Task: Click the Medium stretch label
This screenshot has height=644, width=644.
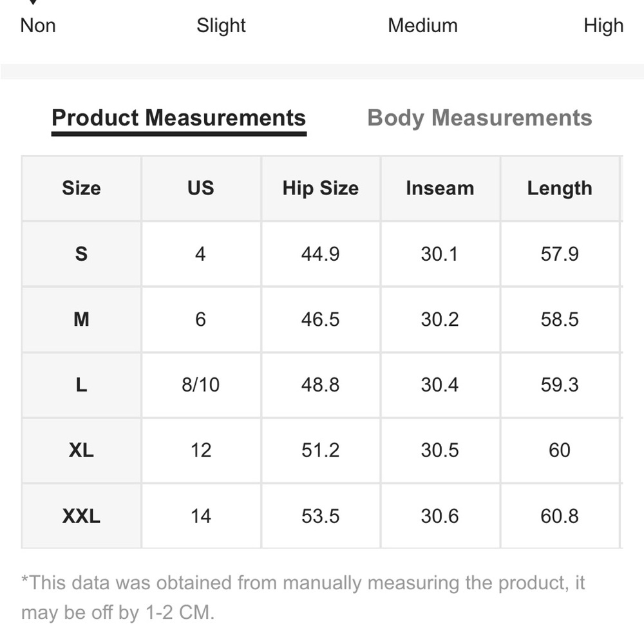Action: click(x=422, y=26)
